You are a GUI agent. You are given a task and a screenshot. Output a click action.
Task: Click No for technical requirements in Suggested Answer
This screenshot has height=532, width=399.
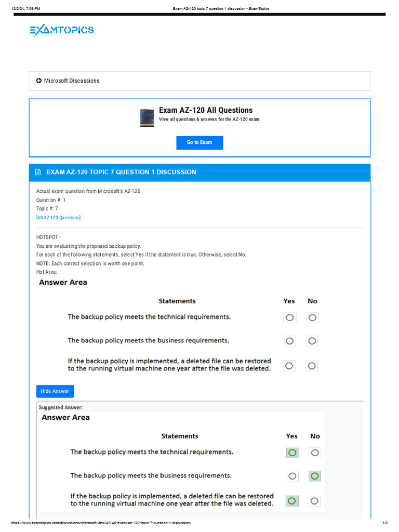[x=315, y=453]
